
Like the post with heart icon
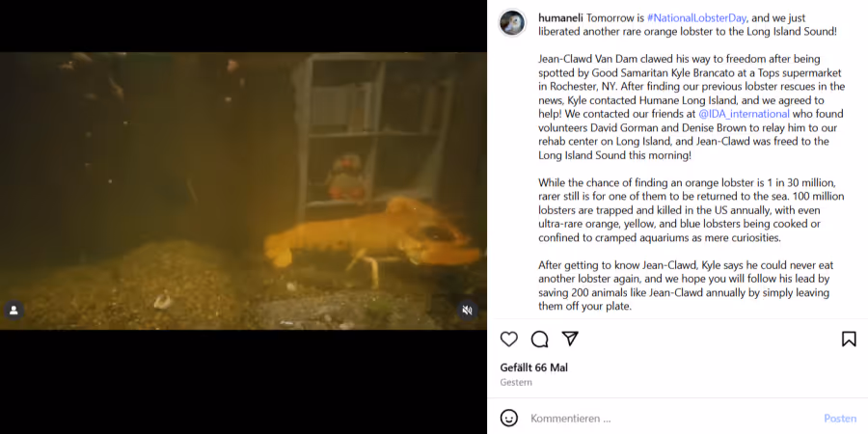tap(508, 339)
